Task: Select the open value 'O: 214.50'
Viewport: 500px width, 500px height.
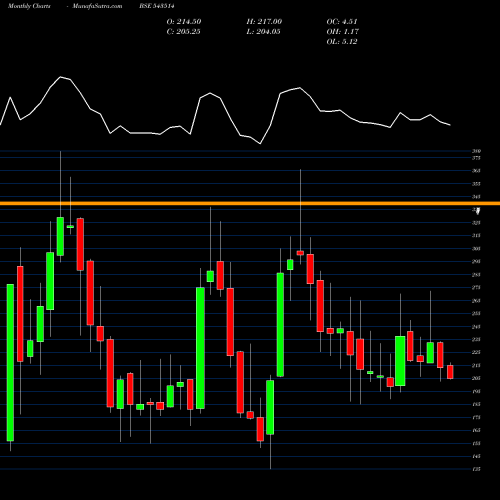Action: (x=184, y=22)
